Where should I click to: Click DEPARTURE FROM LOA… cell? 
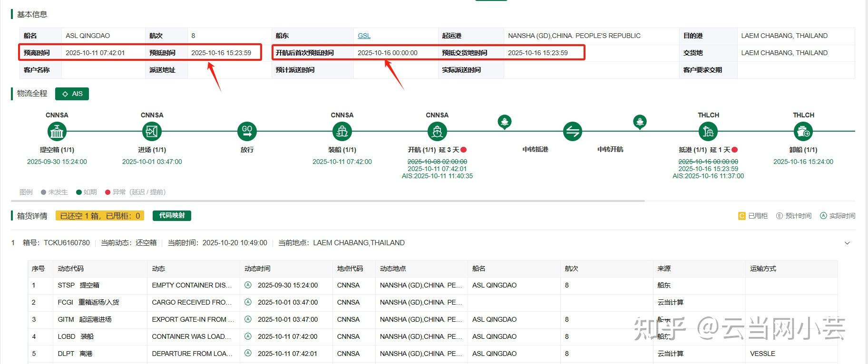[x=192, y=354]
